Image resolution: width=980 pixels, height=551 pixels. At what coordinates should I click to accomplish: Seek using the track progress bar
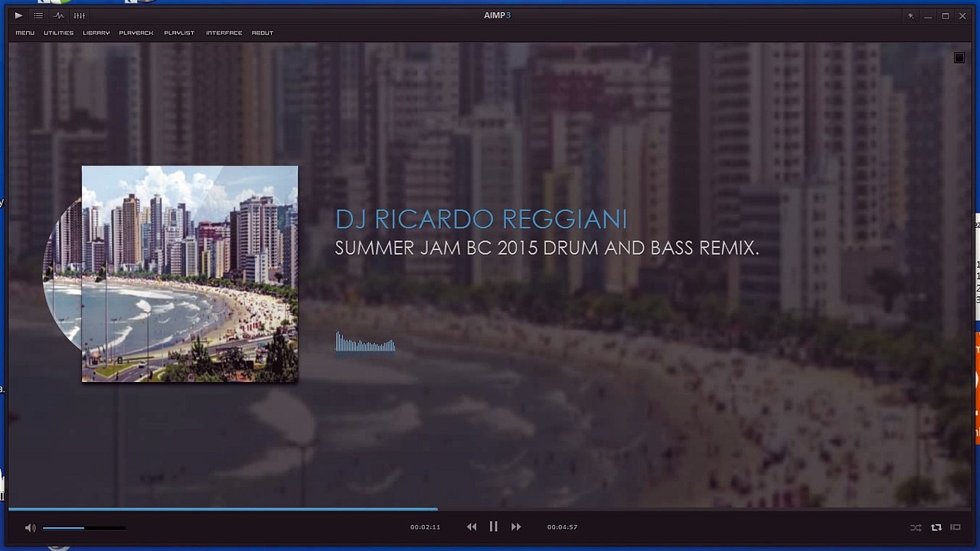pos(490,508)
